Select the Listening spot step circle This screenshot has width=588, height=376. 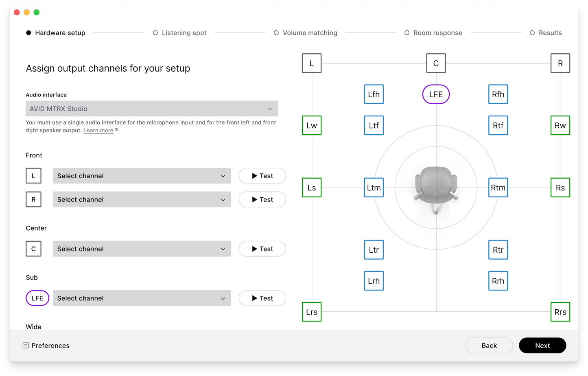point(155,33)
